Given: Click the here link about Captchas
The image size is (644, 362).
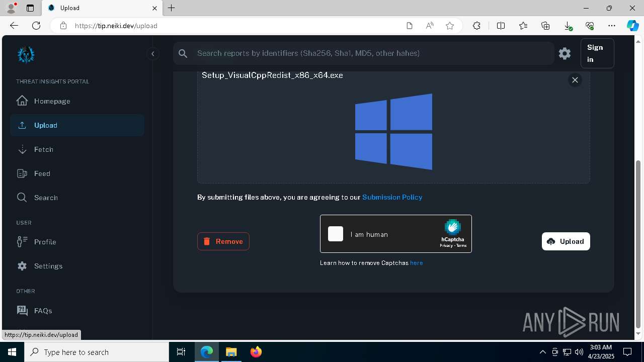Looking at the screenshot, I should [x=417, y=263].
